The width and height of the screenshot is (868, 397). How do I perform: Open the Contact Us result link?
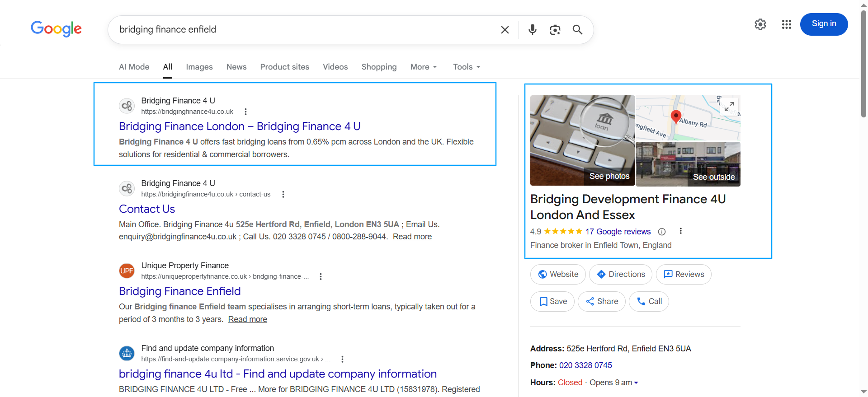(x=147, y=209)
